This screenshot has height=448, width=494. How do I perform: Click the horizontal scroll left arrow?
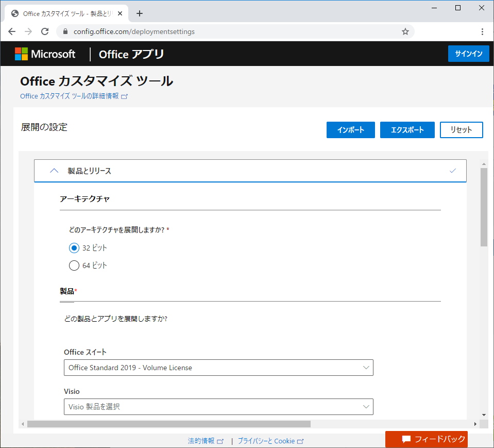pos(23,424)
